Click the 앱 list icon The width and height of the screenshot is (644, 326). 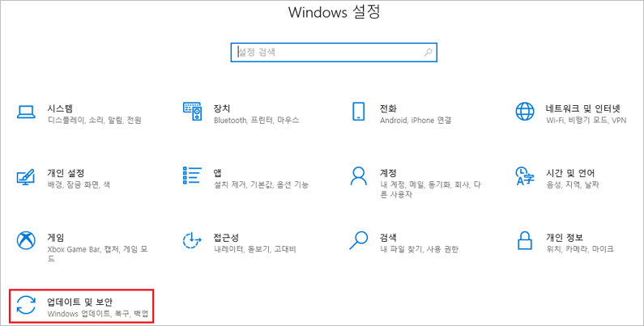193,176
